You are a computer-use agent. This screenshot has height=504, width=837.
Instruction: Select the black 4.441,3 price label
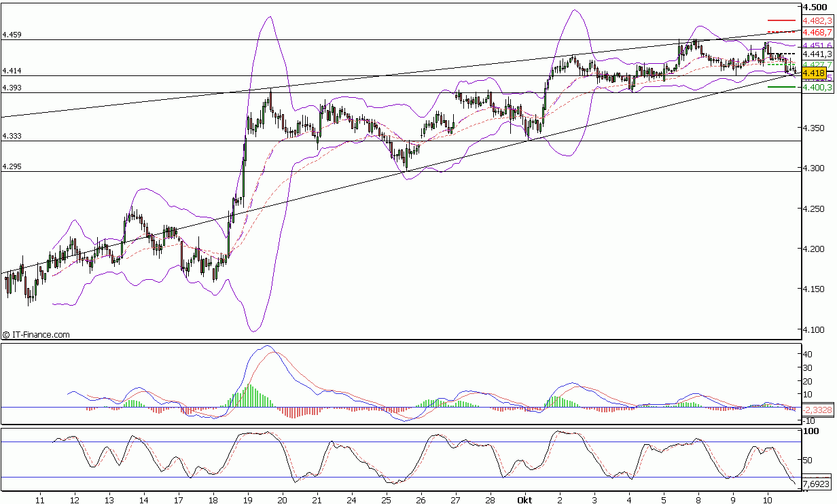tap(817, 54)
